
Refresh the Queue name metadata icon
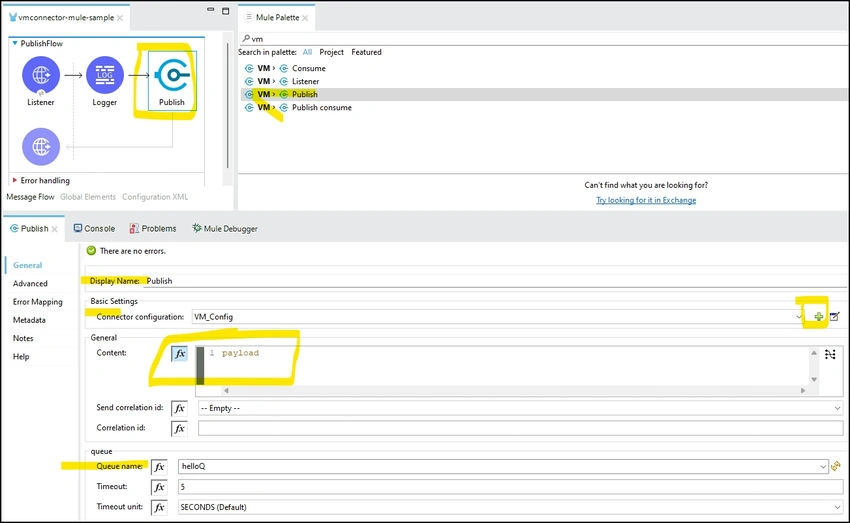(x=836, y=466)
